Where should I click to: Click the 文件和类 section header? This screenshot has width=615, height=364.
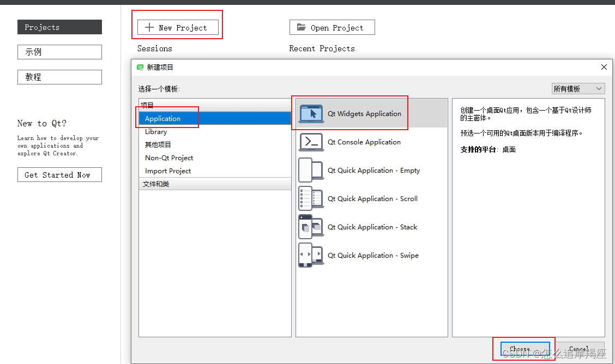point(215,184)
